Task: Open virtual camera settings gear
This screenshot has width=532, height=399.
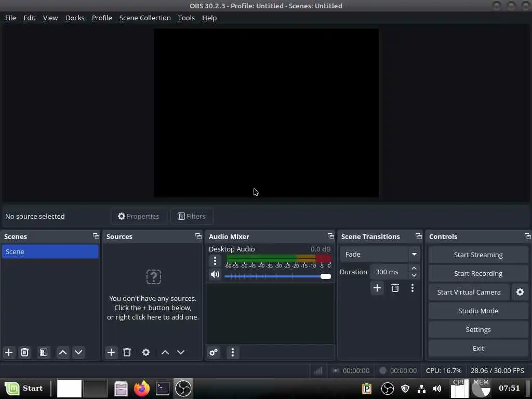Action: [520, 292]
